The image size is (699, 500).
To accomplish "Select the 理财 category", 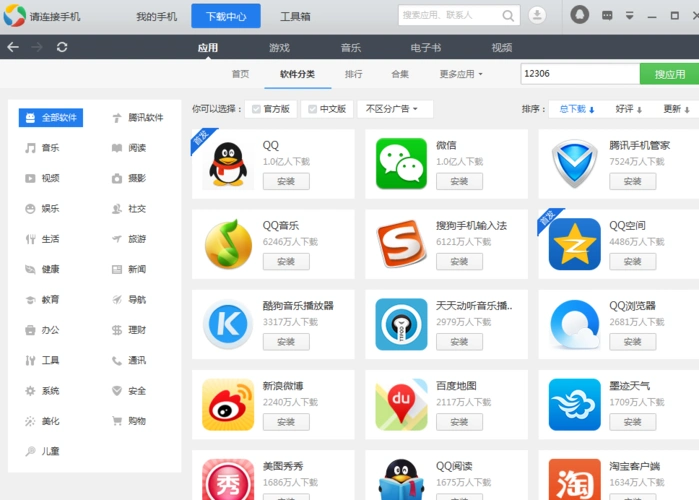I will click(129, 330).
